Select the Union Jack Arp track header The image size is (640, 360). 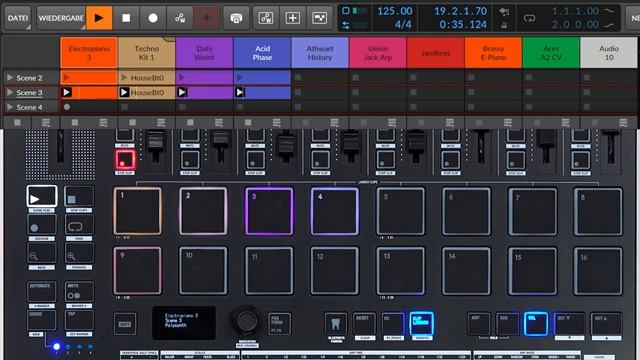click(378, 53)
